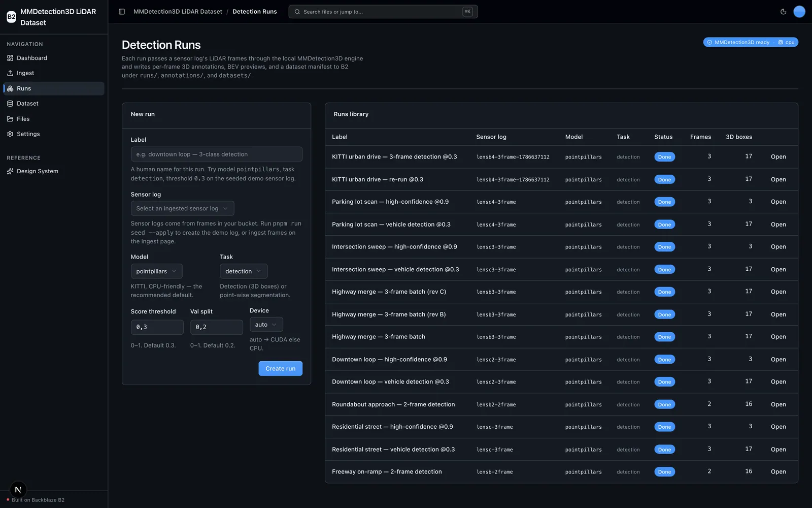The width and height of the screenshot is (812, 508).
Task: Open Roundabout approach 2-frame detection run
Action: click(778, 405)
